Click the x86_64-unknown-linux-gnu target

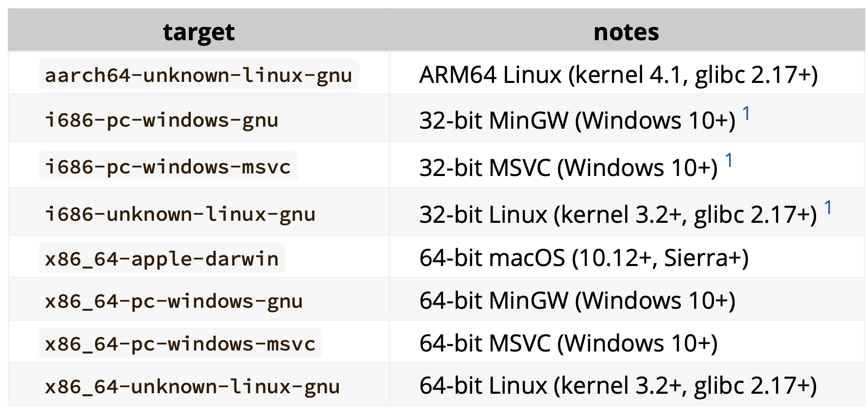(x=192, y=386)
